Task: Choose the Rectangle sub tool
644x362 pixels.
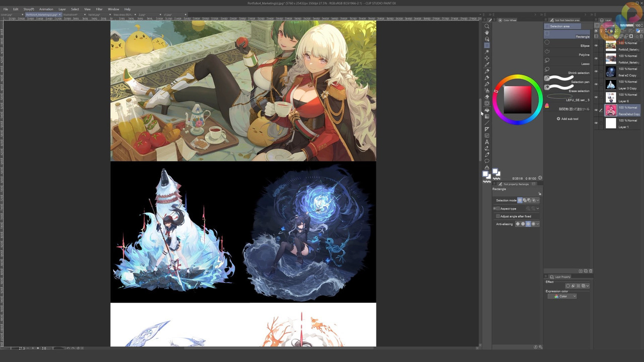Action: [x=567, y=35]
